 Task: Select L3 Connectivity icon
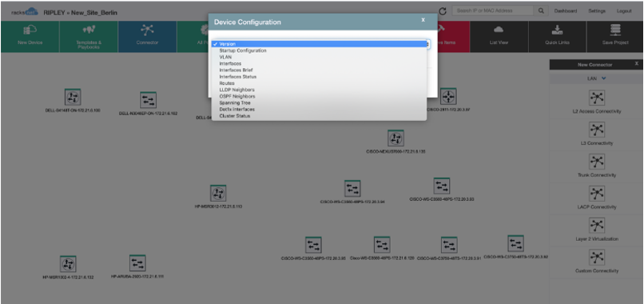pyautogui.click(x=596, y=130)
